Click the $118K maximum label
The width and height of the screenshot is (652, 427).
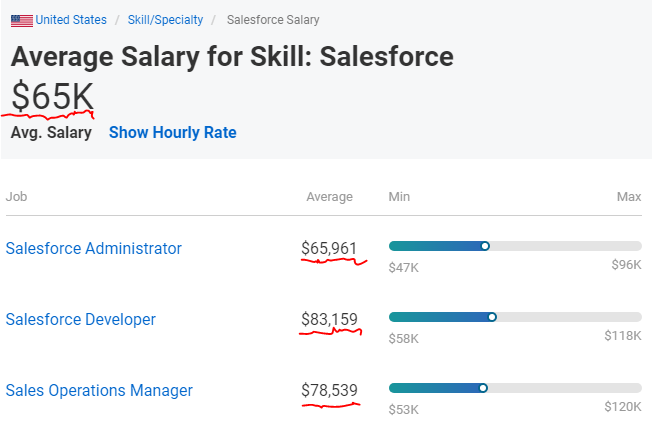click(x=623, y=336)
